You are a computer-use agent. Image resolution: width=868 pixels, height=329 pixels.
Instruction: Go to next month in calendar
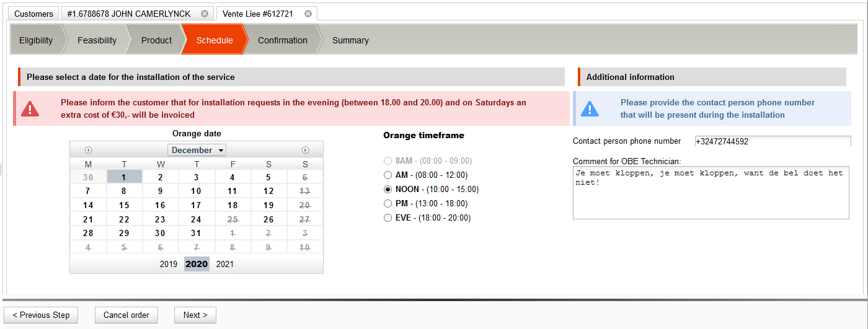(x=305, y=150)
